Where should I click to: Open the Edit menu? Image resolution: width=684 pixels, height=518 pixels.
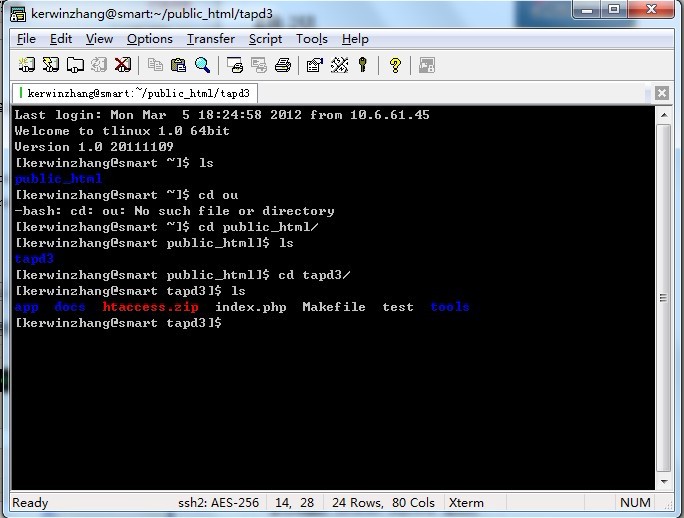61,39
